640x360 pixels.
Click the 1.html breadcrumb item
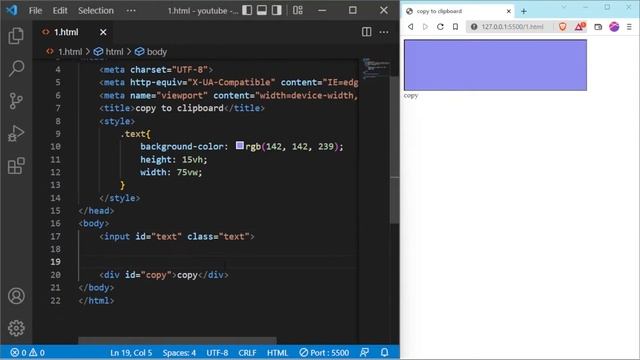pos(69,52)
